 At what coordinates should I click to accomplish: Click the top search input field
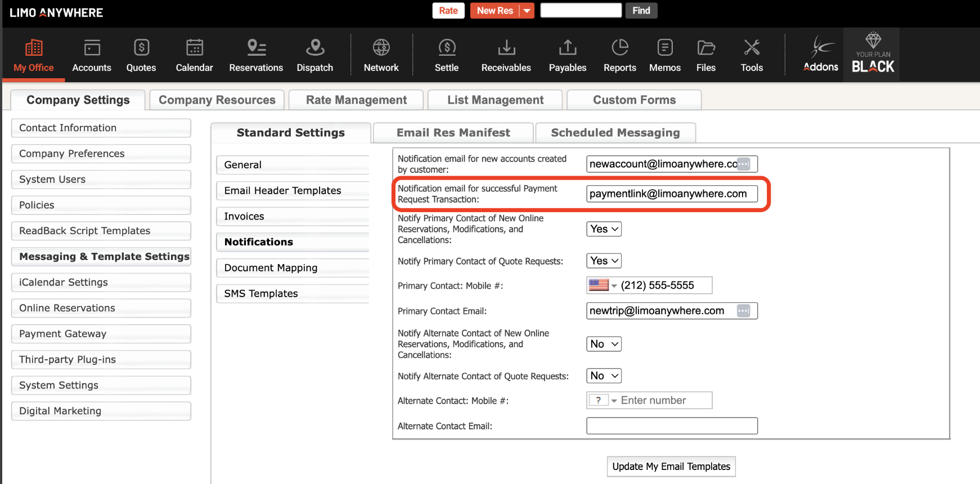(x=581, y=11)
